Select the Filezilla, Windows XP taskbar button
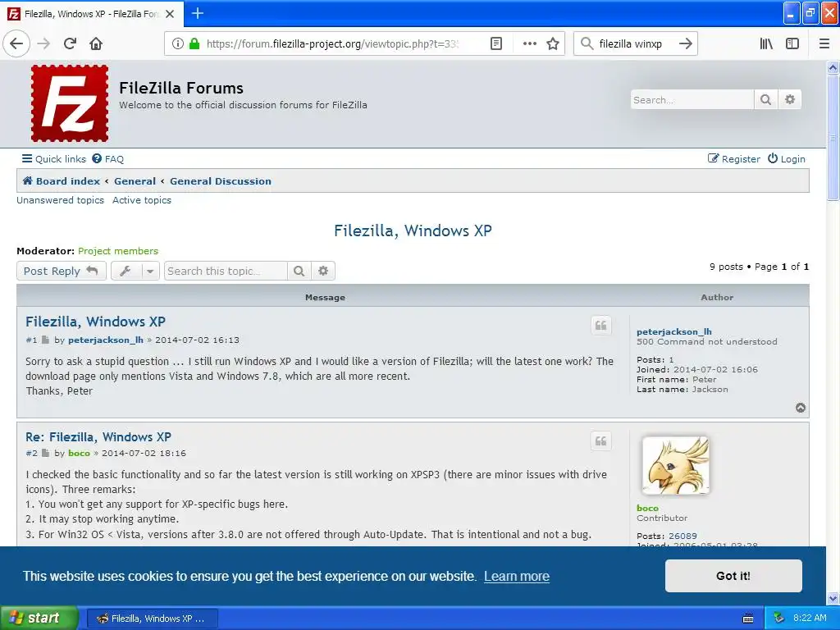The height and width of the screenshot is (630, 840). click(x=152, y=619)
